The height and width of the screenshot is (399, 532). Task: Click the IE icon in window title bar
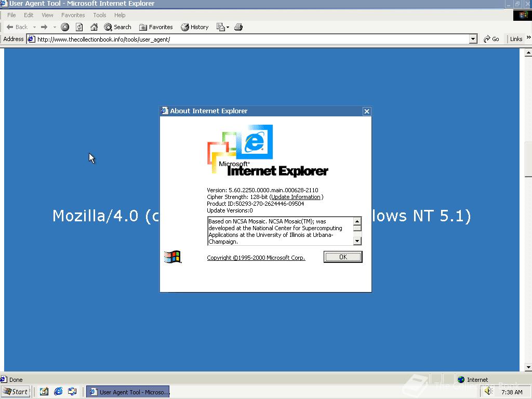click(4, 4)
